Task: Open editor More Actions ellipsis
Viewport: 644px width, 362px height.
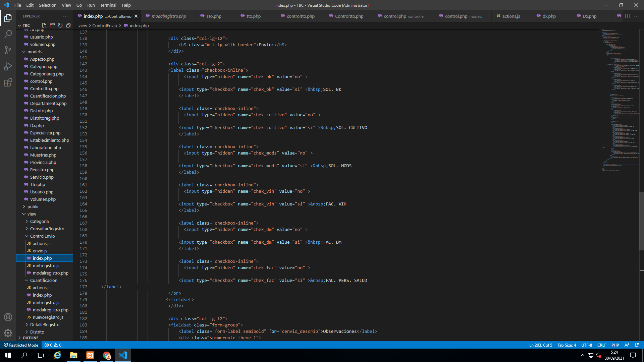Action: pos(636,16)
